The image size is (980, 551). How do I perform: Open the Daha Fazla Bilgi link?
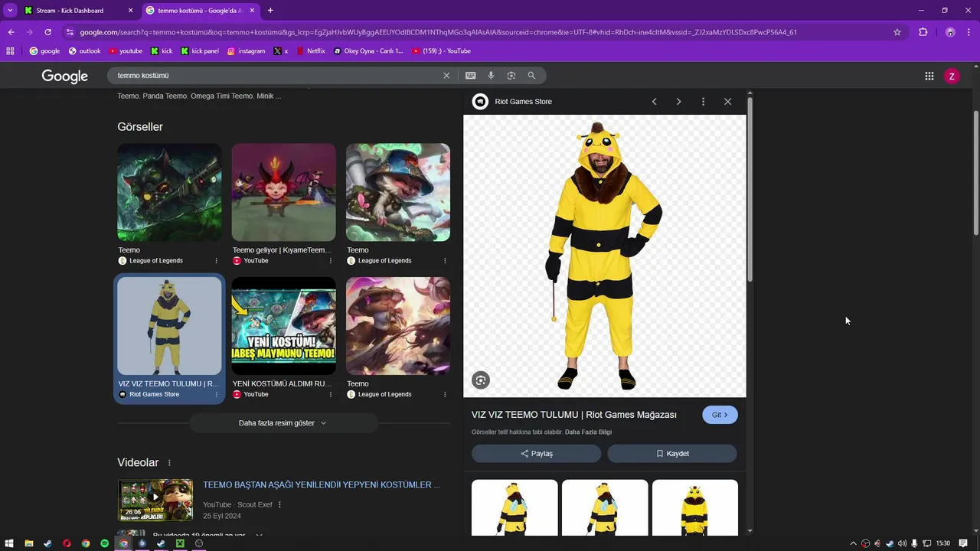[x=588, y=432]
